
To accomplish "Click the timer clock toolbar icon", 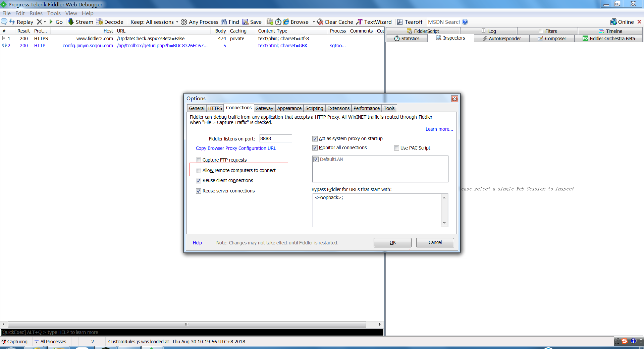I will pyautogui.click(x=278, y=22).
